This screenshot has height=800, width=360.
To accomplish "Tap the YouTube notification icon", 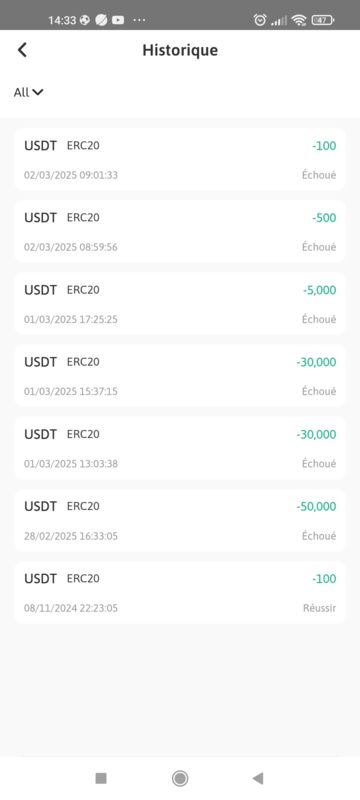I will pos(118,20).
